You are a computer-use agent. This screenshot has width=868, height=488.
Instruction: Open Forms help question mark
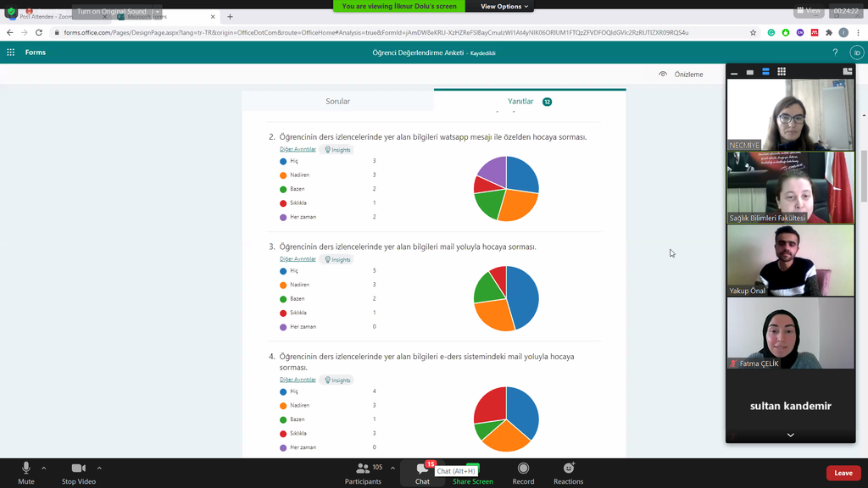835,53
